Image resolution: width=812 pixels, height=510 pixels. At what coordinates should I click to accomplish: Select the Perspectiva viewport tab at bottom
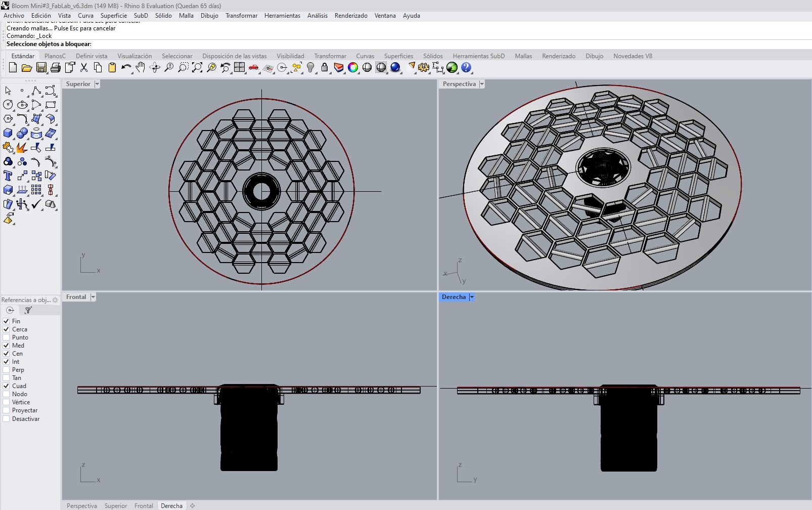[x=82, y=506]
